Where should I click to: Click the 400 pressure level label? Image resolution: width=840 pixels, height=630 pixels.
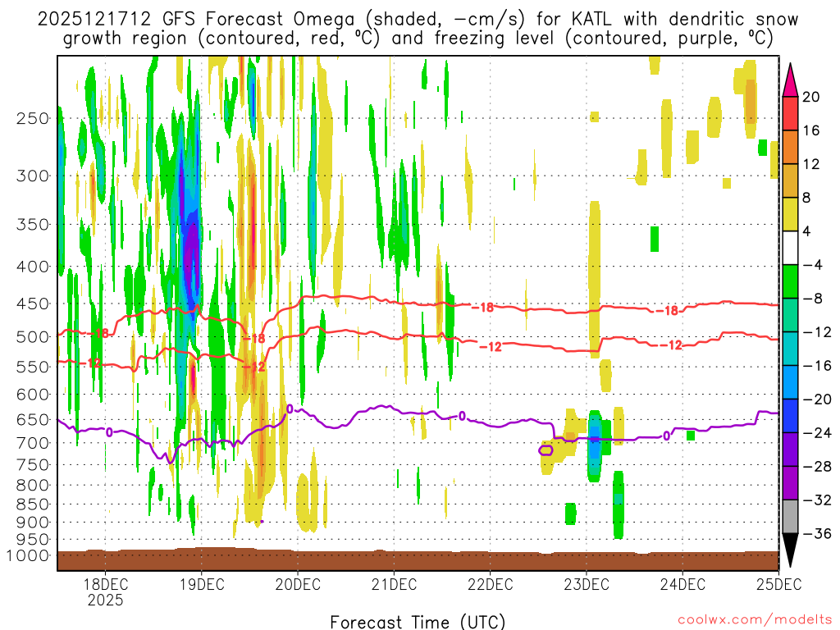(33, 267)
